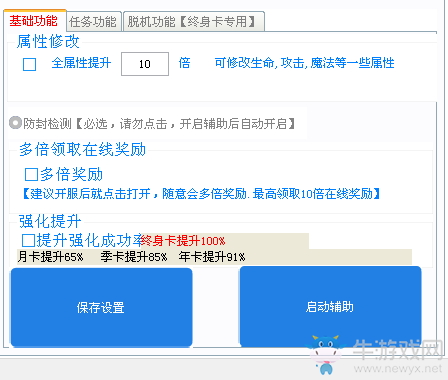448x380 pixels.
Task: Click the 年卡提升91% text
Action: coord(212,257)
